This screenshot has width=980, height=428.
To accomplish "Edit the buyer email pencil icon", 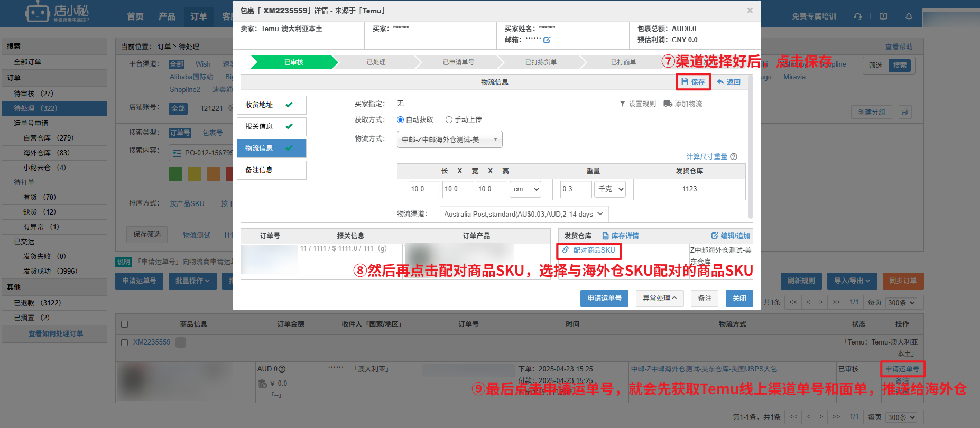I will point(547,40).
